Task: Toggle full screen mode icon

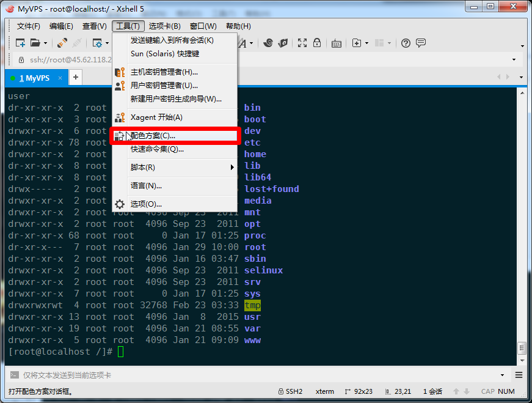Action: (x=302, y=43)
